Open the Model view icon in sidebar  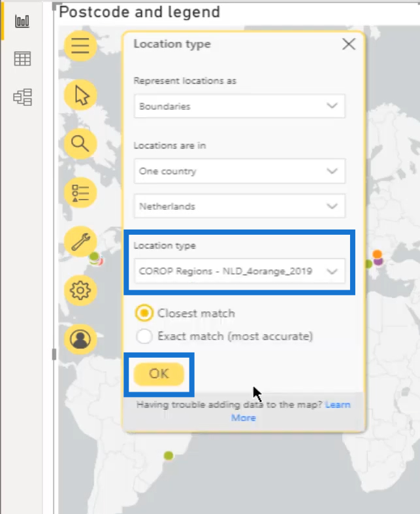23,97
